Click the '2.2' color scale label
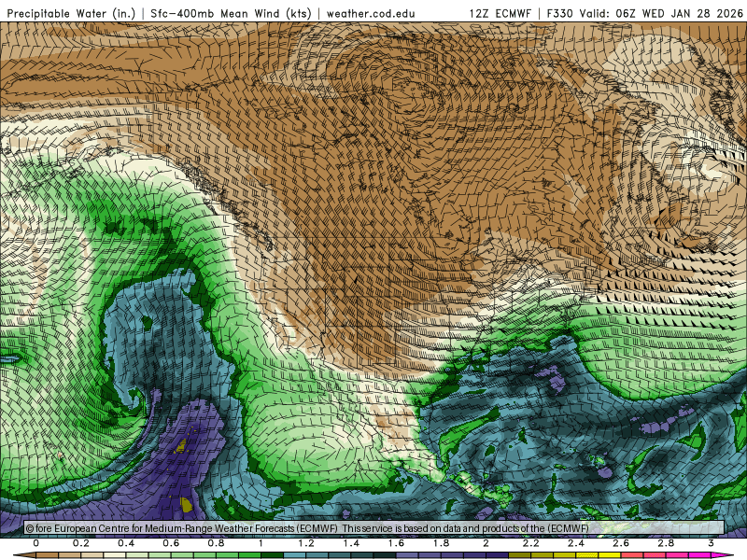This screenshot has width=747, height=560. (x=530, y=543)
